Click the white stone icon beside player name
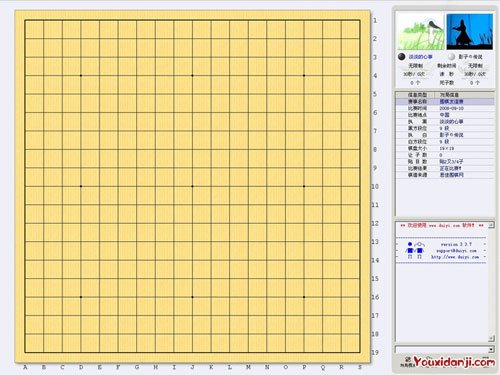Screen dimensions: 500x375 451,56
